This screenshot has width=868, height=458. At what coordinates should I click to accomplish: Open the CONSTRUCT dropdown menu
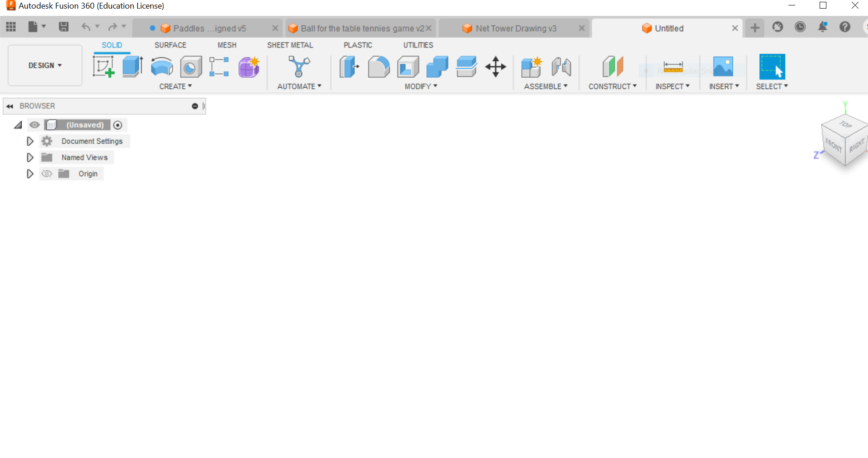pos(613,86)
